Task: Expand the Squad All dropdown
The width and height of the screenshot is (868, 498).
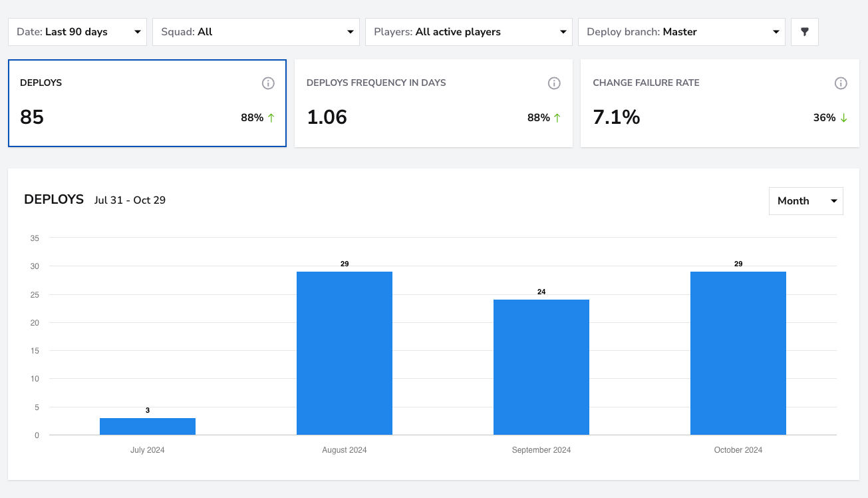Action: tap(256, 32)
